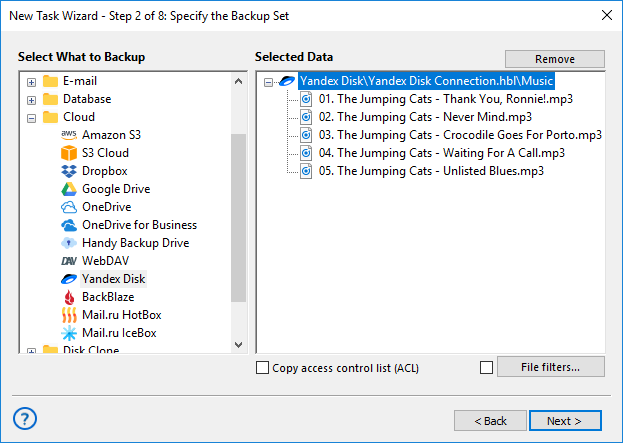Click the Google Drive icon
Viewport: 623px width, 443px height.
pos(69,189)
